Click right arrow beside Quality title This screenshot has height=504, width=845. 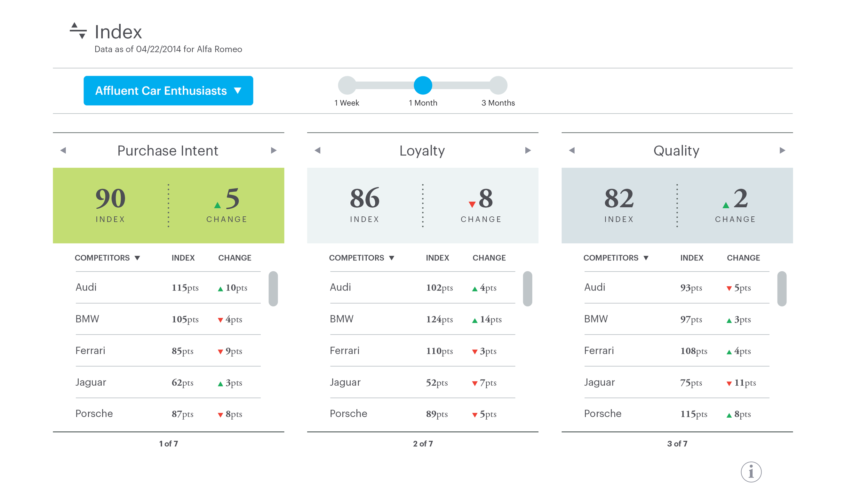tap(782, 150)
